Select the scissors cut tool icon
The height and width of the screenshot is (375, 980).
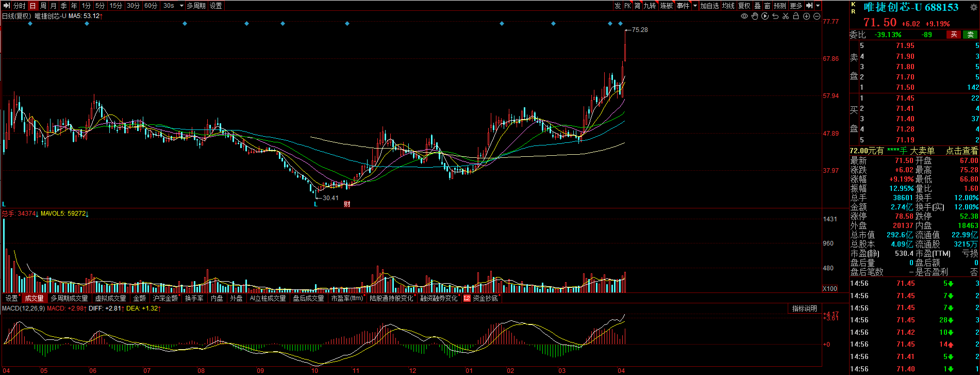coord(786,16)
